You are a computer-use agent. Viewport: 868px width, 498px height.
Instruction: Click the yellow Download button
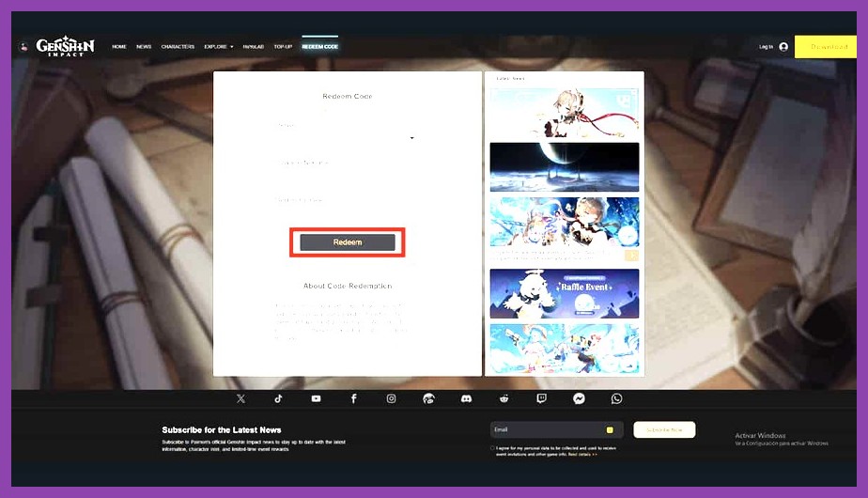(x=826, y=47)
